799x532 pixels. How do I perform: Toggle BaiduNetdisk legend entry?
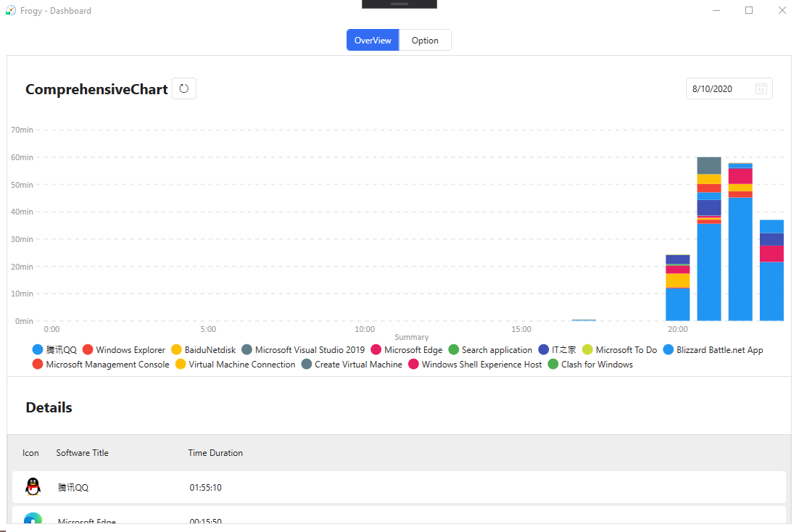[203, 350]
